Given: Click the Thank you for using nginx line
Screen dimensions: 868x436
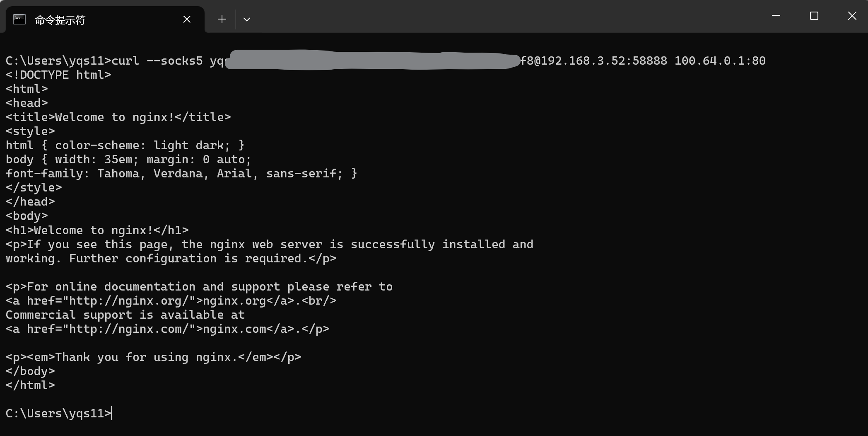Looking at the screenshot, I should click(154, 357).
